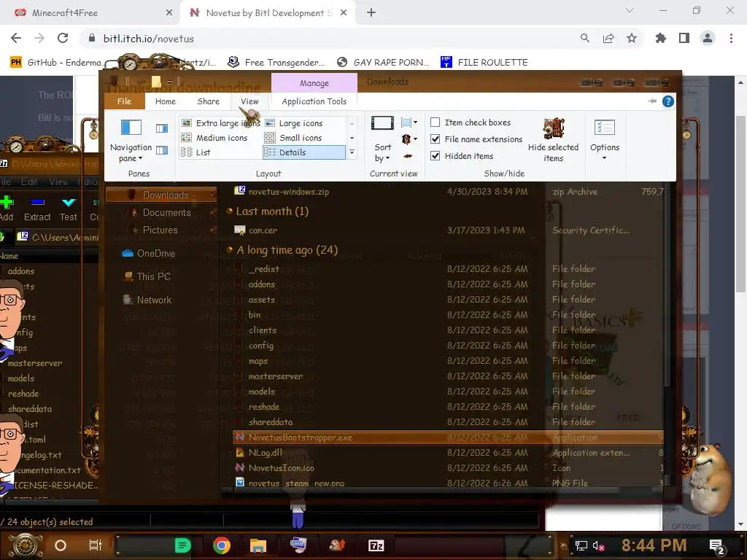Click the Navigation pane icon
The width and height of the screenshot is (747, 560).
point(131,128)
